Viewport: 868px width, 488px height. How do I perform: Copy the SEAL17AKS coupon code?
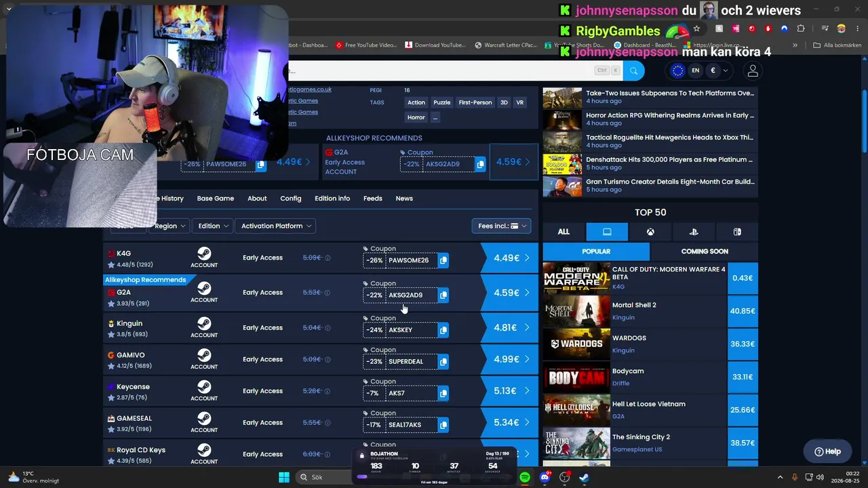pos(443,425)
